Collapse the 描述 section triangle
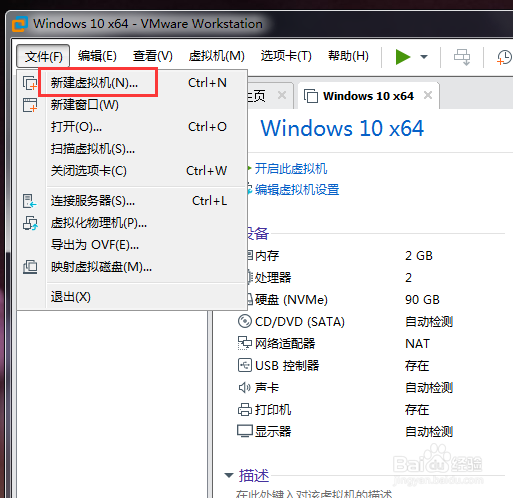Screen dimensions: 513x498 click(x=229, y=475)
